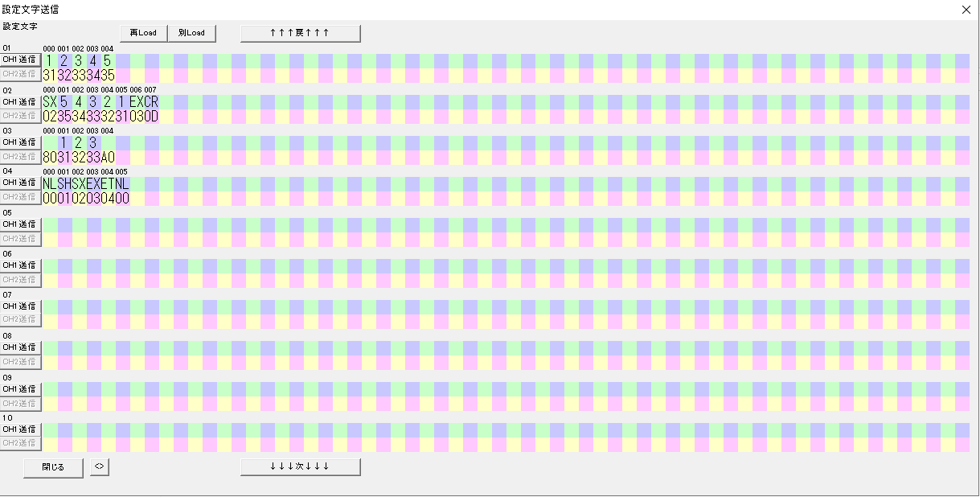Select the hex 0D cell in row 02
Screen dimensions: 980x497
(x=151, y=117)
